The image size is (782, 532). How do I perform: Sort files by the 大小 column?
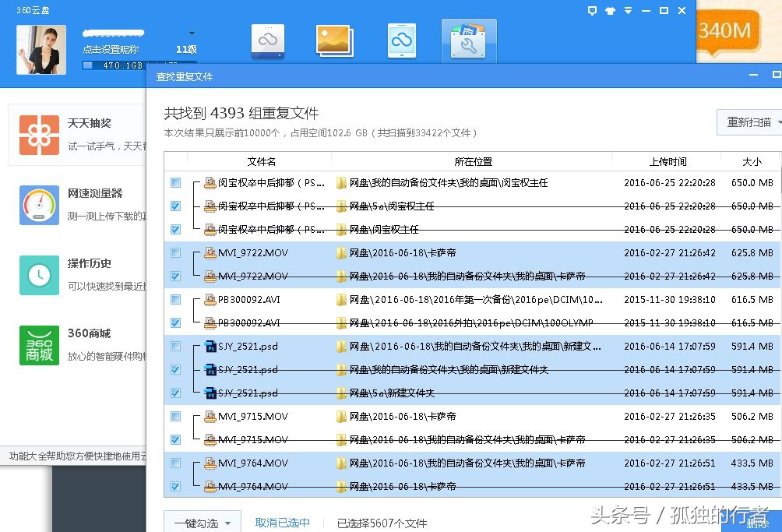click(752, 162)
